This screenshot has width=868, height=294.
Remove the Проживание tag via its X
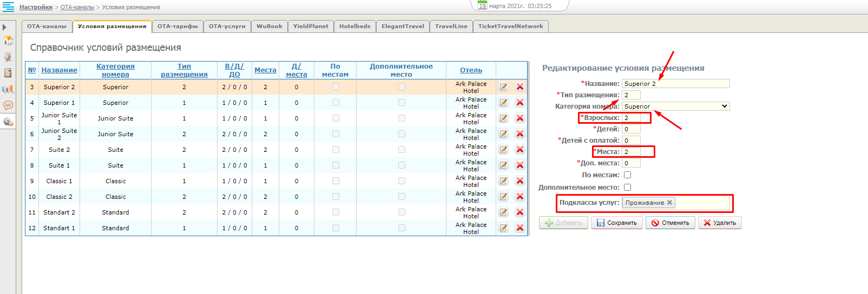[669, 203]
